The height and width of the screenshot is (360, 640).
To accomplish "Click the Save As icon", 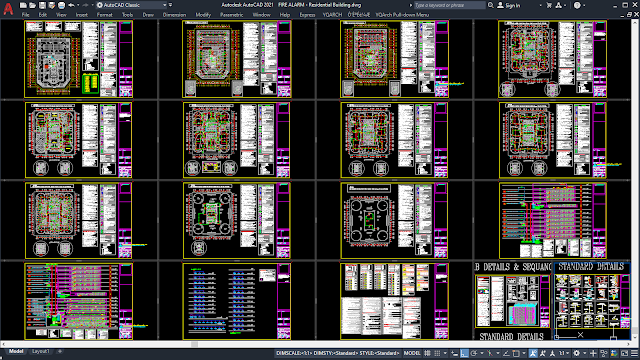I will (51, 5).
